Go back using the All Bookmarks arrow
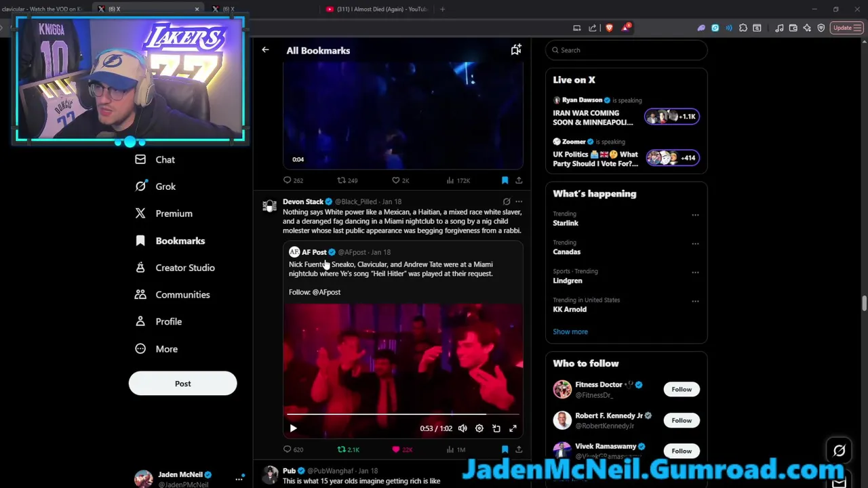 [x=265, y=50]
